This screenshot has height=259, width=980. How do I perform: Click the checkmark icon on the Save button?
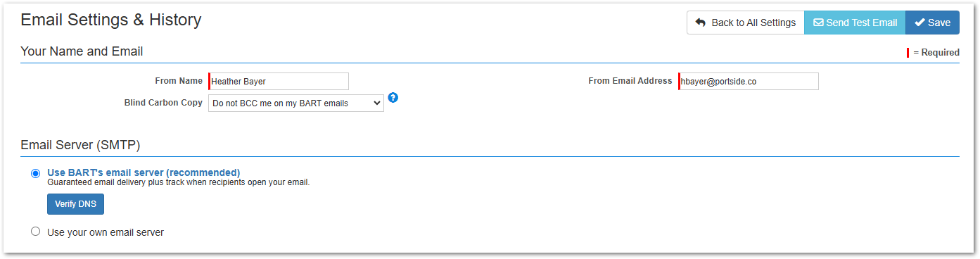click(919, 23)
